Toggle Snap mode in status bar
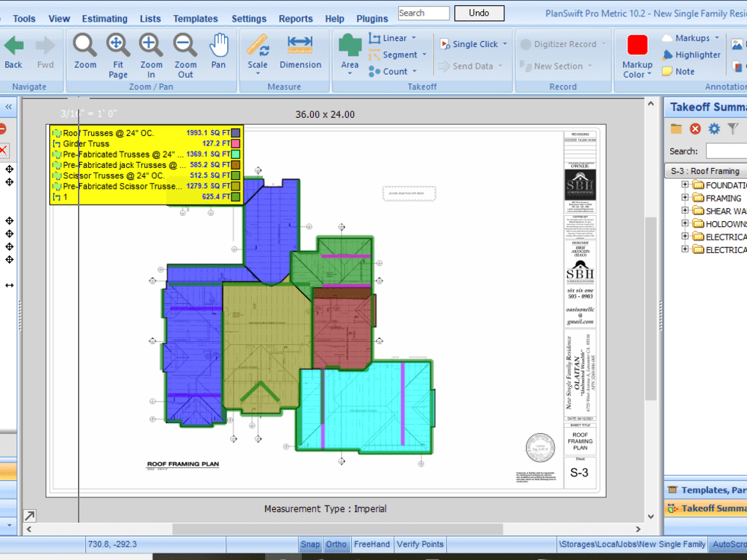The height and width of the screenshot is (560, 747). pos(310,544)
